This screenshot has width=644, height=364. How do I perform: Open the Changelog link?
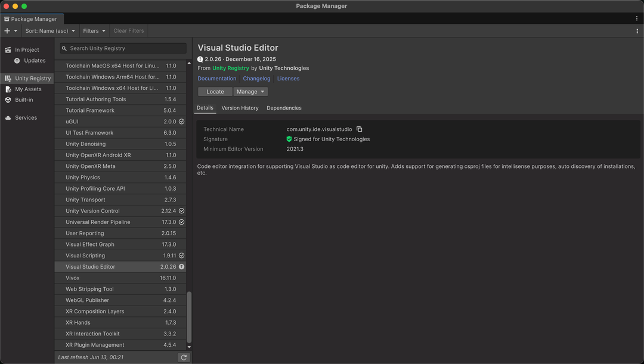tap(256, 79)
